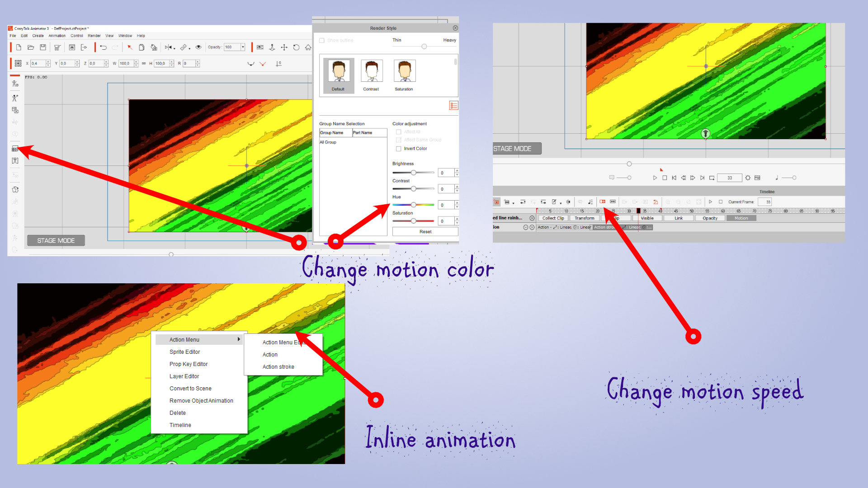Click the Current Frame input field
868x488 pixels.
[764, 202]
